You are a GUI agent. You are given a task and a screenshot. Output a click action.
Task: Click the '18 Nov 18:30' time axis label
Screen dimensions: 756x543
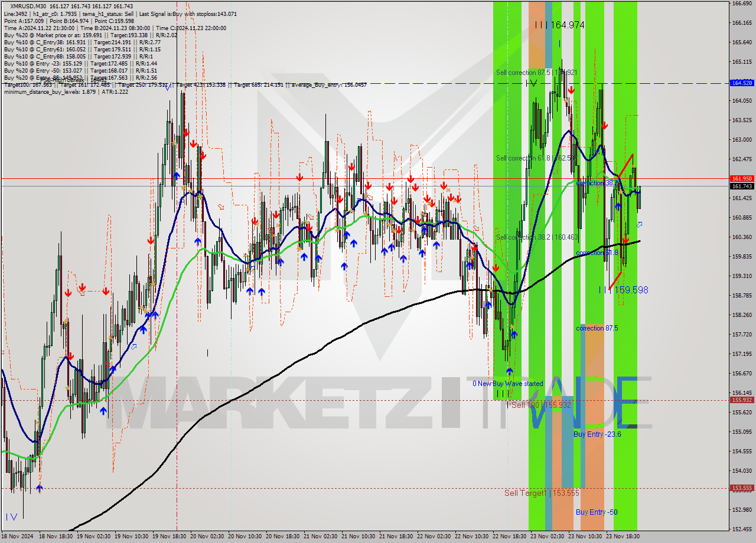pos(56,537)
